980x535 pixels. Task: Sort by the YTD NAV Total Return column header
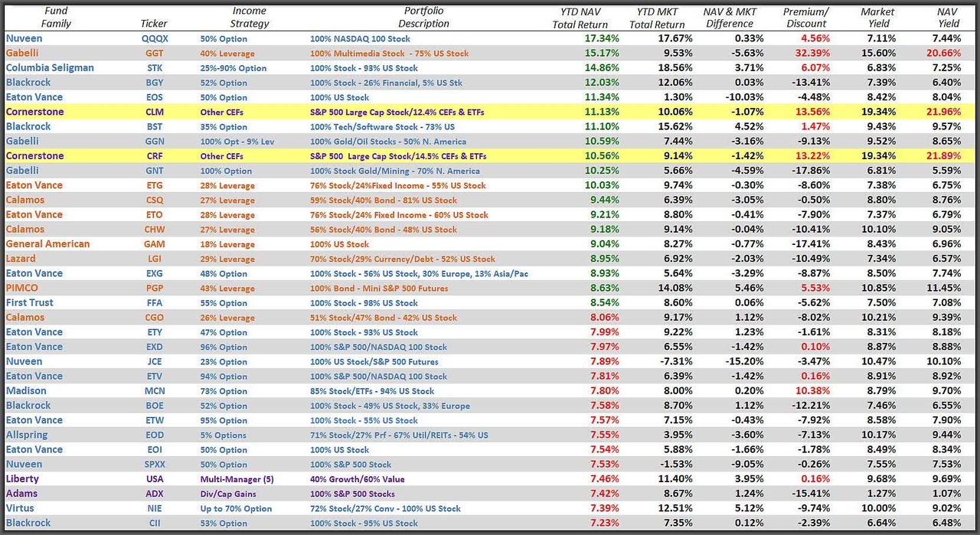580,18
